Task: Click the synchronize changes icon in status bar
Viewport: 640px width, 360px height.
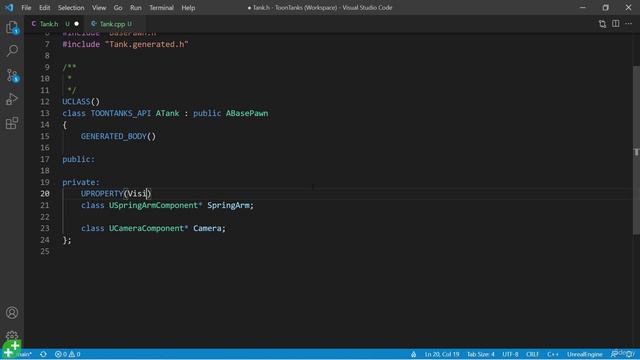Action: tap(43, 354)
